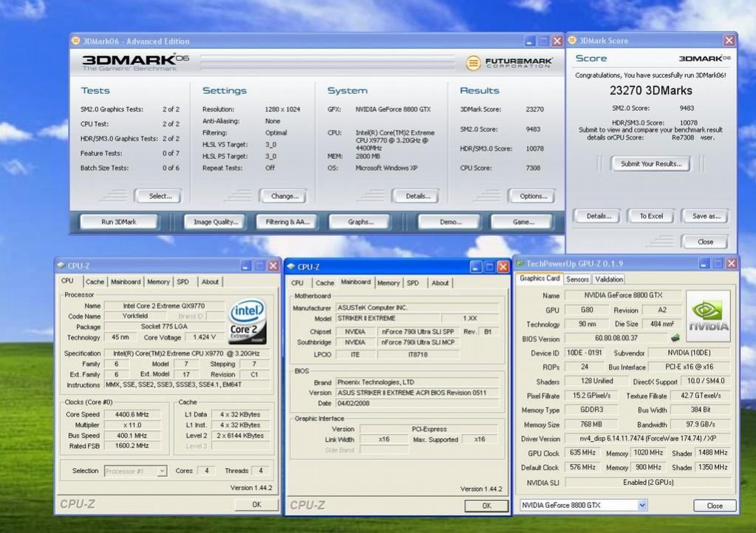Click the Close button in GPU-Z
The width and height of the screenshot is (756, 533).
(715, 506)
